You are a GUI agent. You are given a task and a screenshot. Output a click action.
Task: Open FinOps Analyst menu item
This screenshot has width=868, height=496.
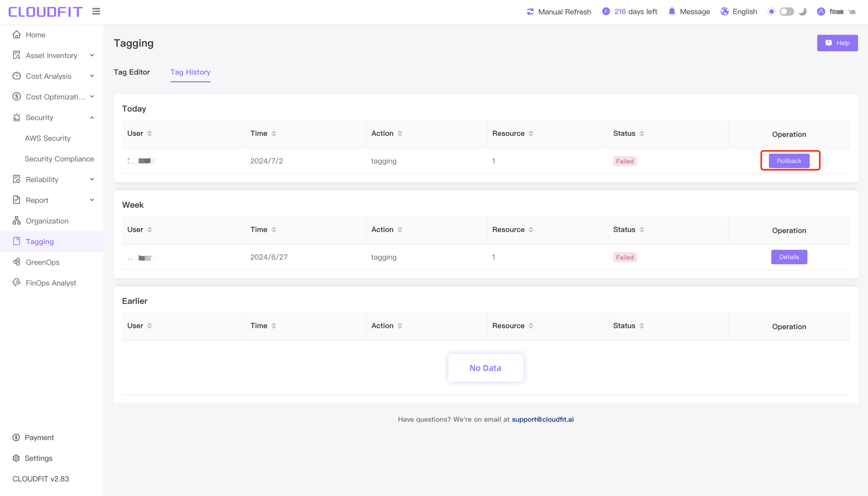pyautogui.click(x=51, y=283)
